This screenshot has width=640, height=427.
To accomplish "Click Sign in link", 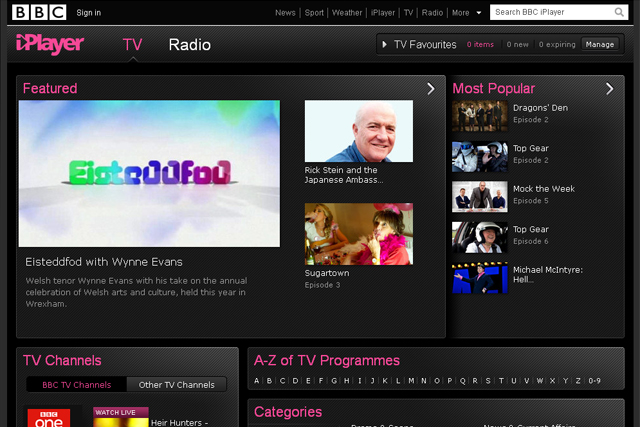I will (x=89, y=13).
